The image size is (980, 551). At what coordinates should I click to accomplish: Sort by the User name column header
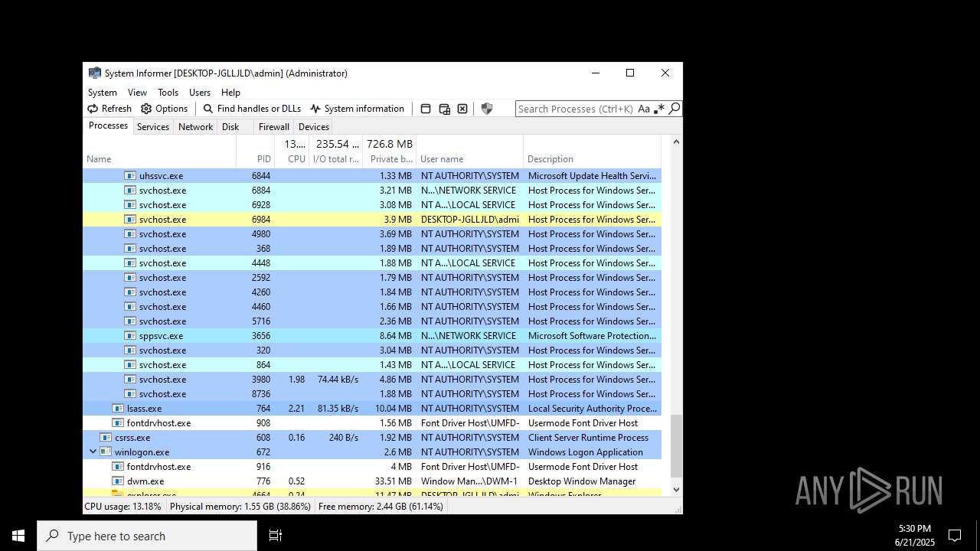(x=469, y=152)
